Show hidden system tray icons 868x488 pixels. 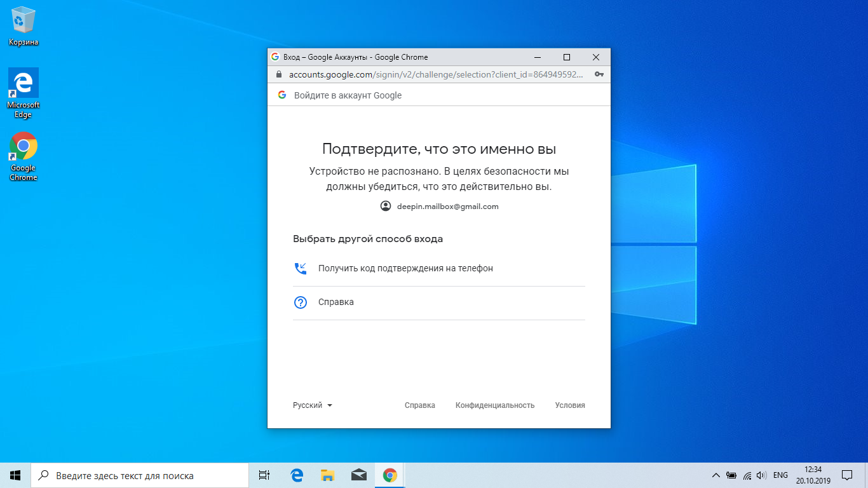716,475
